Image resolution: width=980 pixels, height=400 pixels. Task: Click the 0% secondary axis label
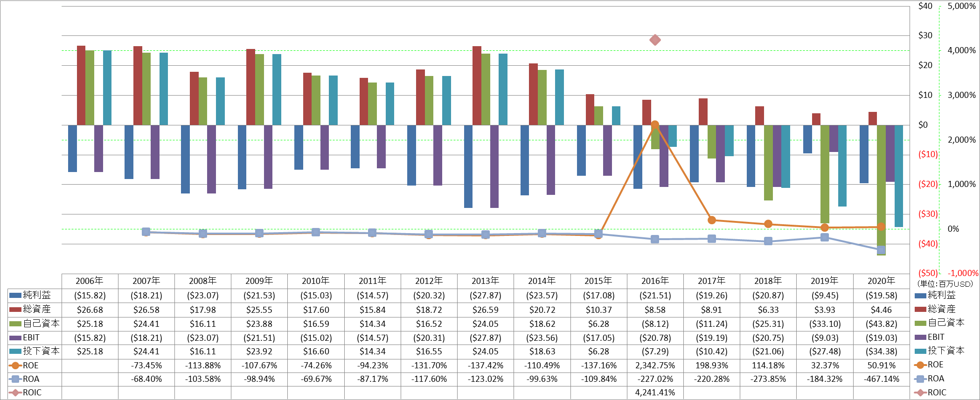click(953, 229)
